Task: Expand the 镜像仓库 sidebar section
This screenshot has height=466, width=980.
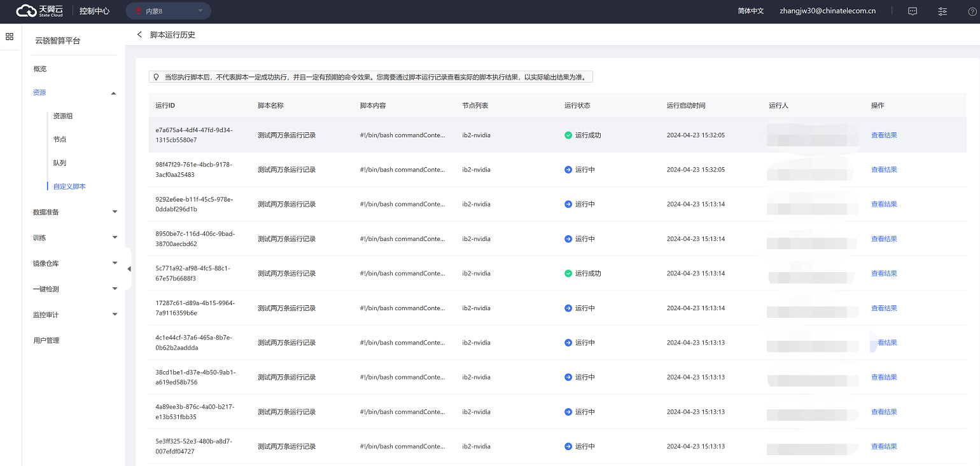Action: 115,263
